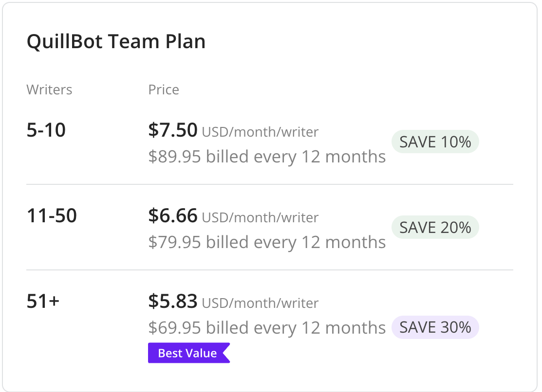
Task: Click the purple SAVE 30% badge
Action: [x=435, y=327]
